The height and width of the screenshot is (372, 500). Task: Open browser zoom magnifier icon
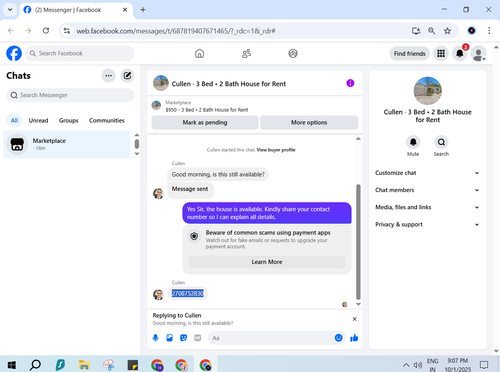click(x=432, y=31)
